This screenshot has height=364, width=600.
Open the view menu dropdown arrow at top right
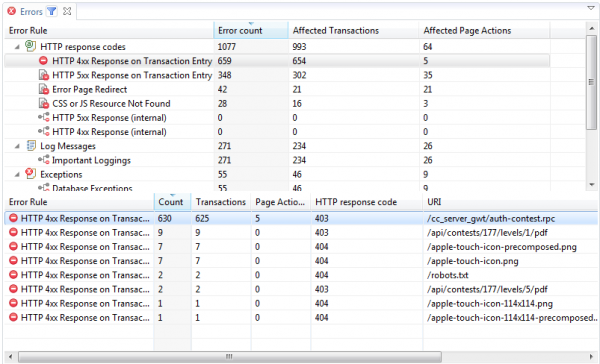tap(591, 8)
